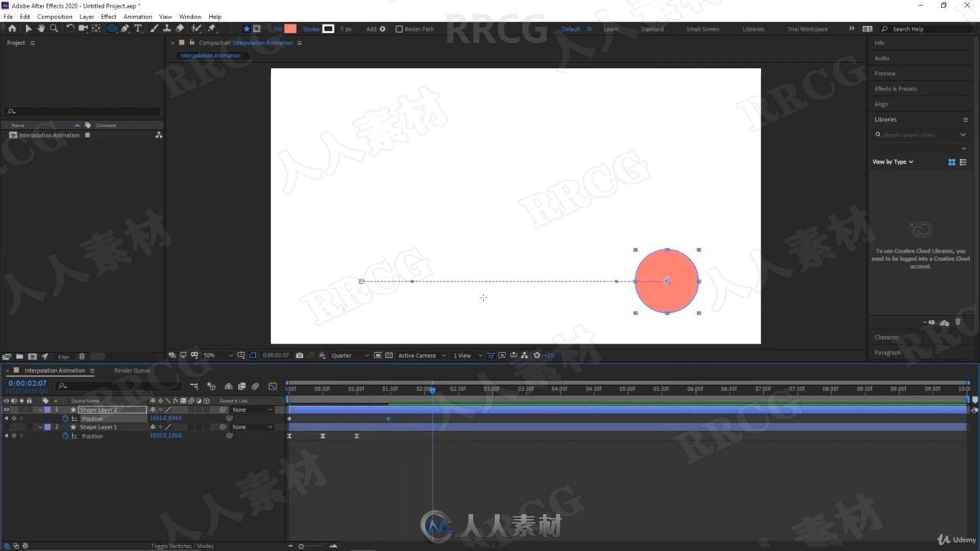Toggle transparency grid in the viewer footer

(x=389, y=355)
